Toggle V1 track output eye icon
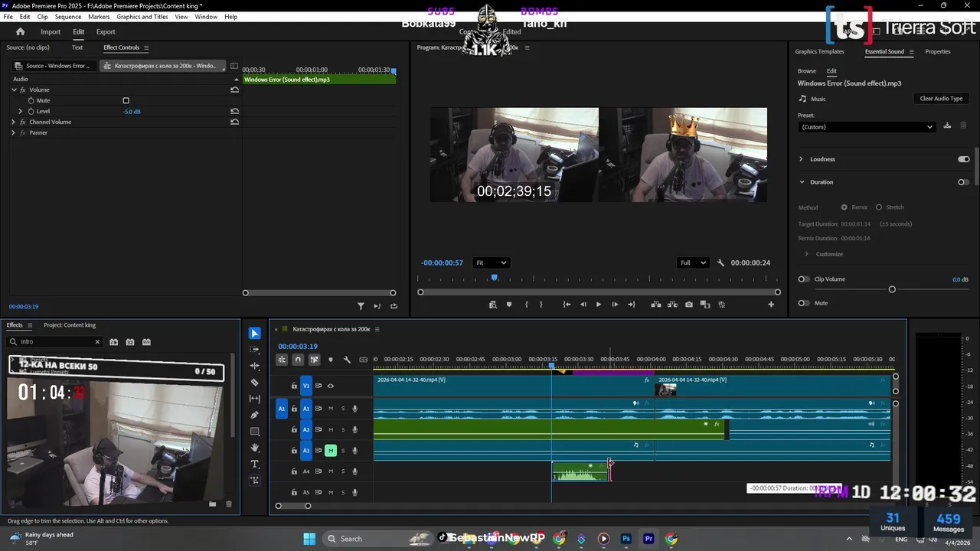This screenshot has width=980, height=551. tap(331, 386)
